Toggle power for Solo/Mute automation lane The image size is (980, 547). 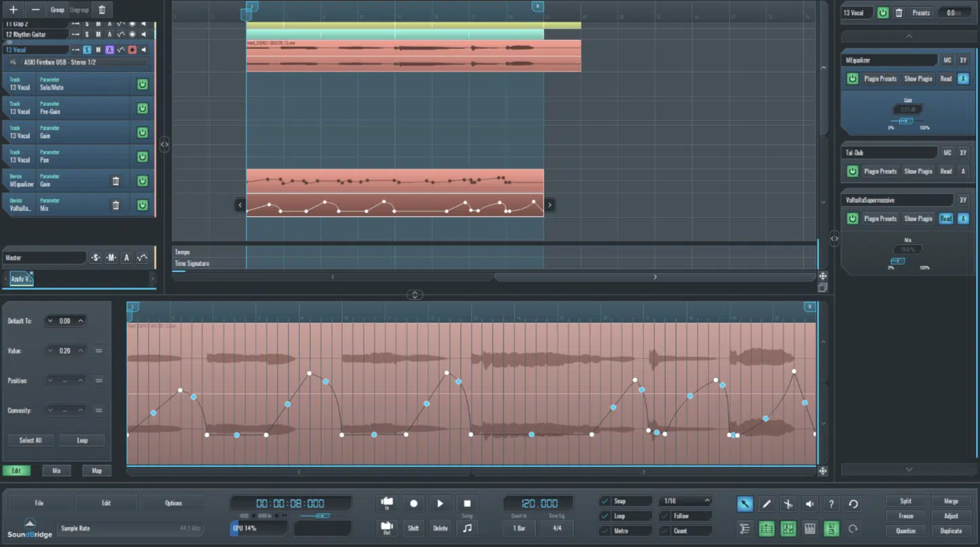(143, 84)
